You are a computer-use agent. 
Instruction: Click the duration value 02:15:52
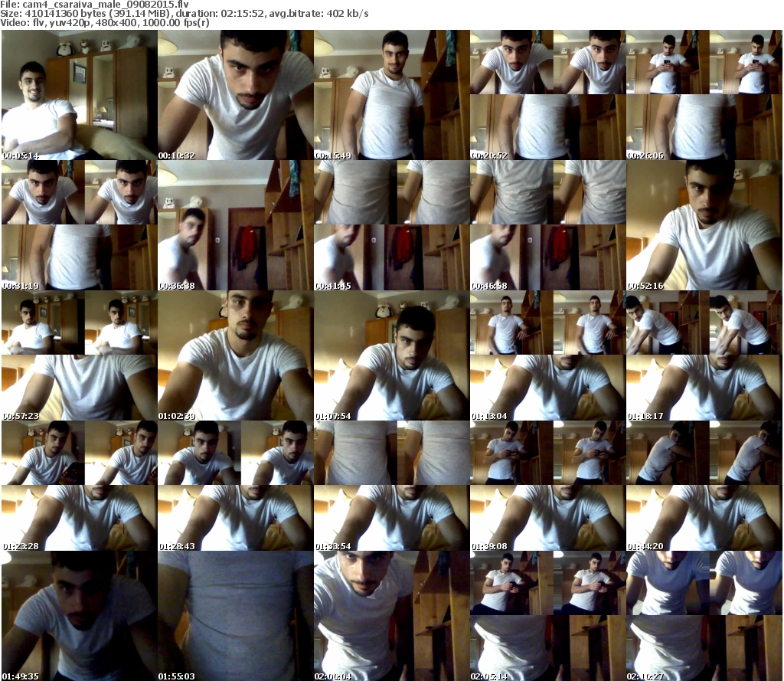click(x=243, y=14)
